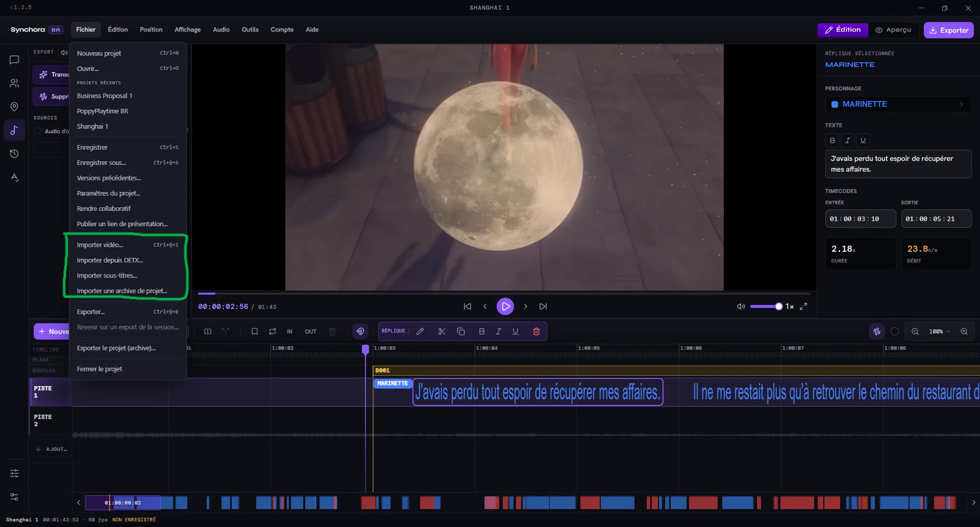This screenshot has width=980, height=527.
Task: Cut the réplique with the scissors icon
Action: coord(442,331)
